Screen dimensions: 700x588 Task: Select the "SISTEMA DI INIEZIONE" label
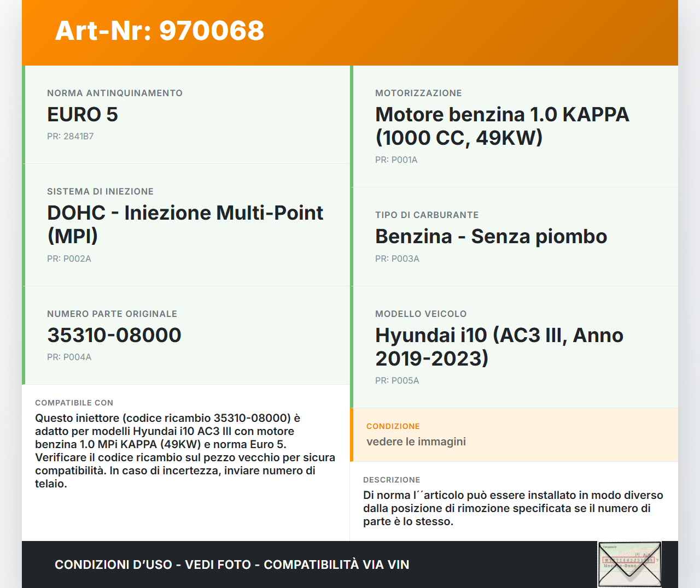pyautogui.click(x=100, y=192)
